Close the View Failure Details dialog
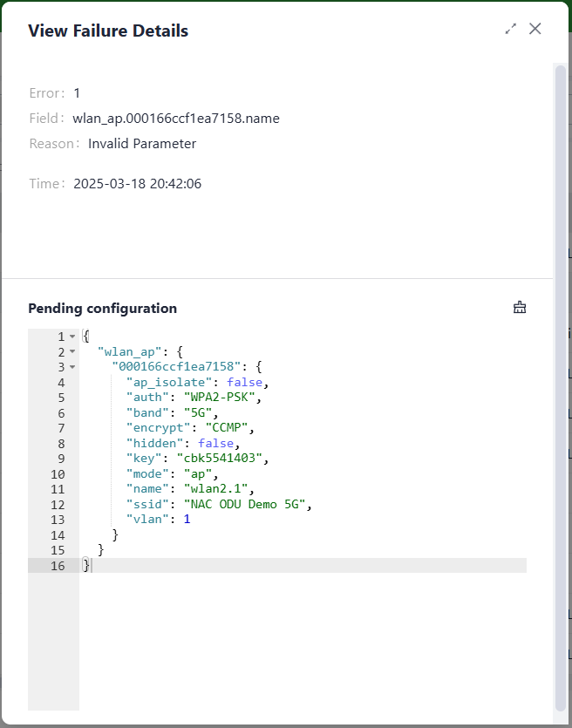The height and width of the screenshot is (728, 572). (x=535, y=29)
